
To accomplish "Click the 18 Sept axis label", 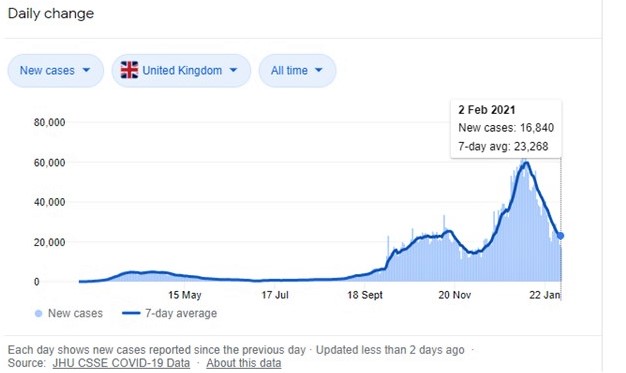I will pyautogui.click(x=365, y=295).
